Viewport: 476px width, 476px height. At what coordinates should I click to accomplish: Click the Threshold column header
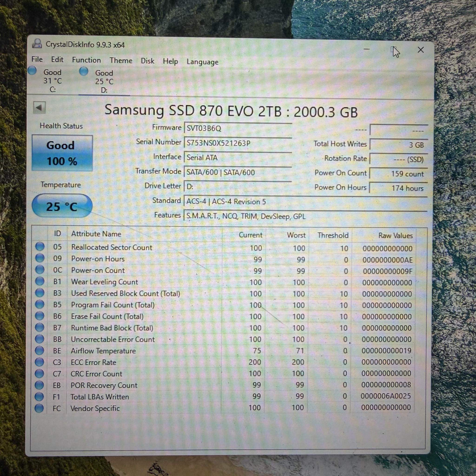coord(333,235)
